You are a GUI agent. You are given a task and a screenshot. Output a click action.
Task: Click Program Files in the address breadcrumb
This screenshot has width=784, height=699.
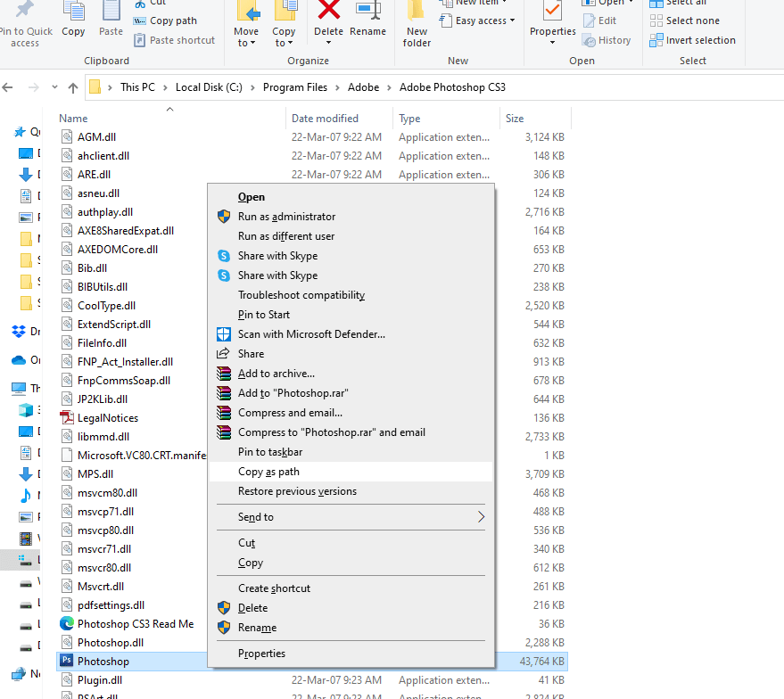(295, 87)
